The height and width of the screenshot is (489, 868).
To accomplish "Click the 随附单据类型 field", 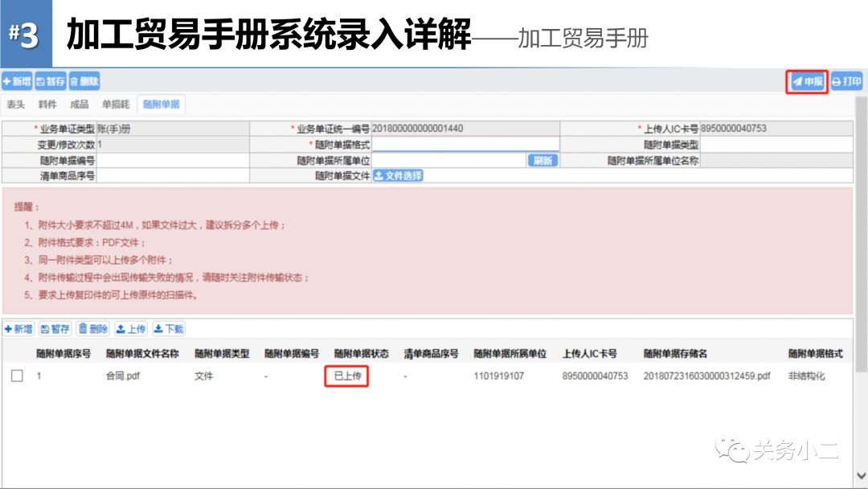I will coord(776,145).
